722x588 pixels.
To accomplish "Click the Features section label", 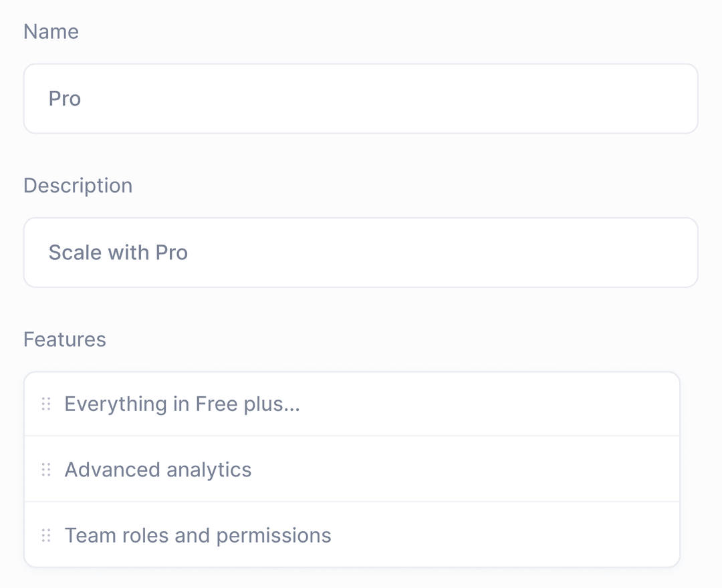I will point(64,339).
